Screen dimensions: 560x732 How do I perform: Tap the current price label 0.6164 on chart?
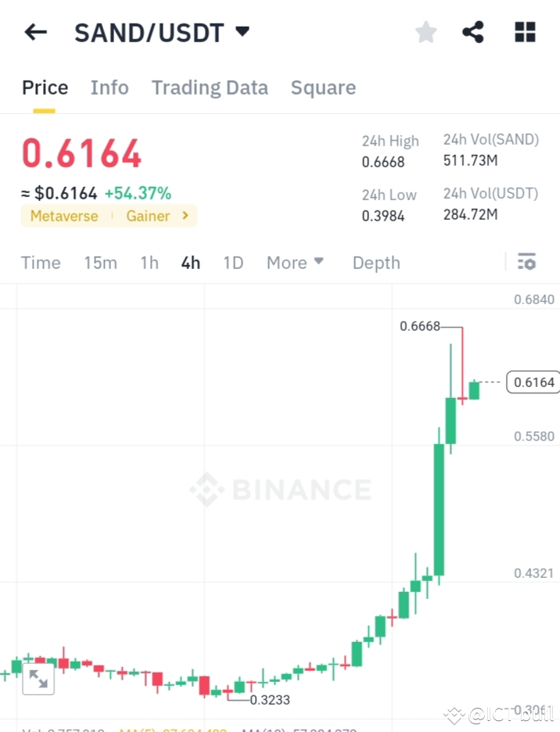click(533, 382)
